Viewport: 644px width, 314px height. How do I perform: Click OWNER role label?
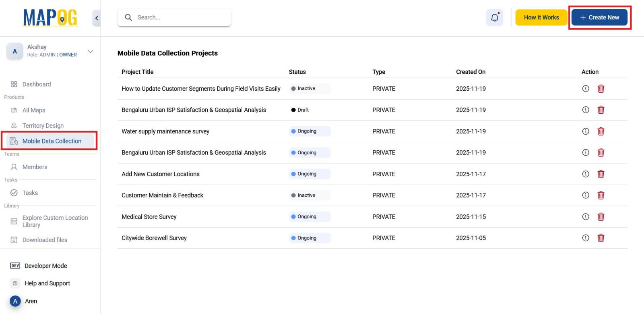pos(68,55)
